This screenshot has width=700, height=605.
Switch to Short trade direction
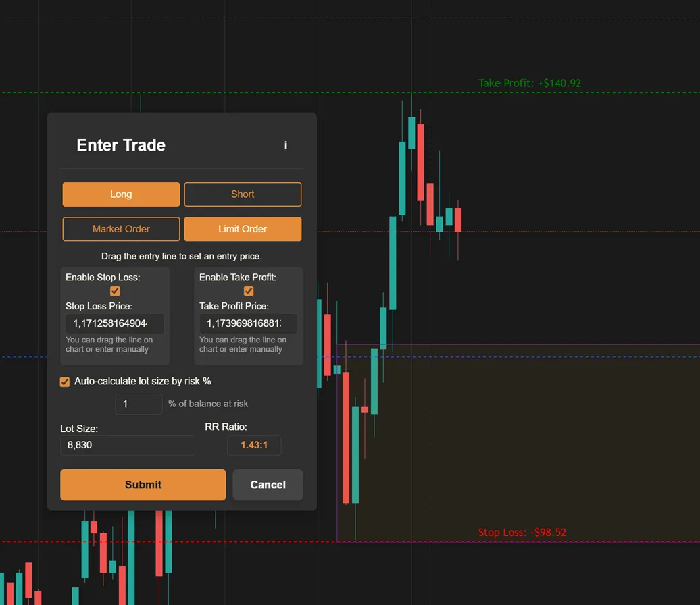pyautogui.click(x=243, y=194)
